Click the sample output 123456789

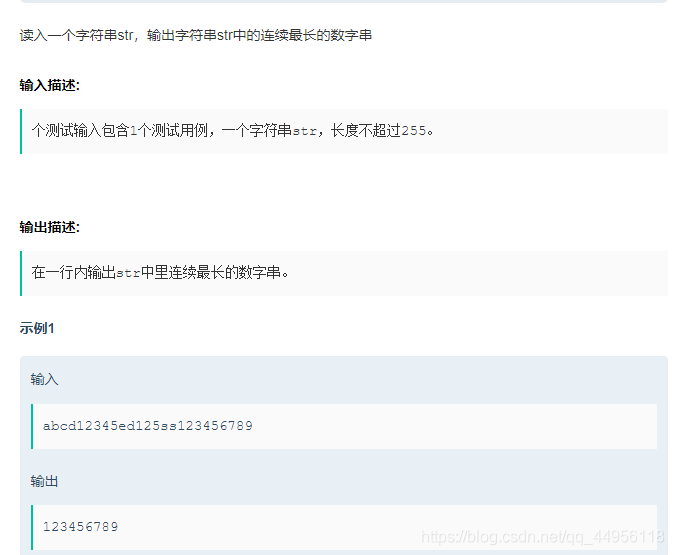(80, 527)
